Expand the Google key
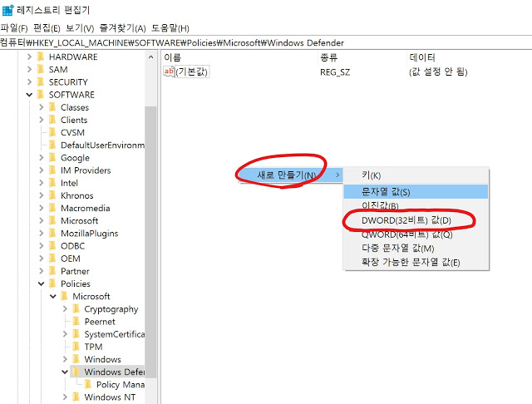Image resolution: width=532 pixels, height=404 pixels. pos(42,158)
